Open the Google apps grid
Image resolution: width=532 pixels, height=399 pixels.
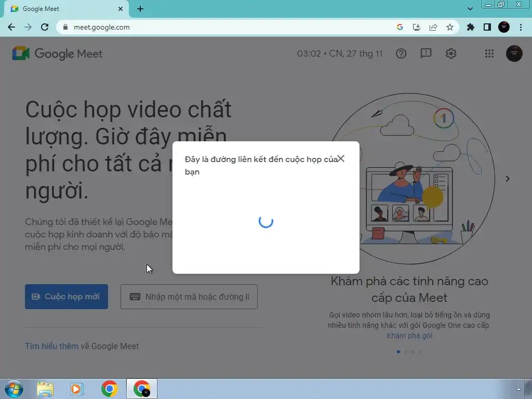coord(489,54)
